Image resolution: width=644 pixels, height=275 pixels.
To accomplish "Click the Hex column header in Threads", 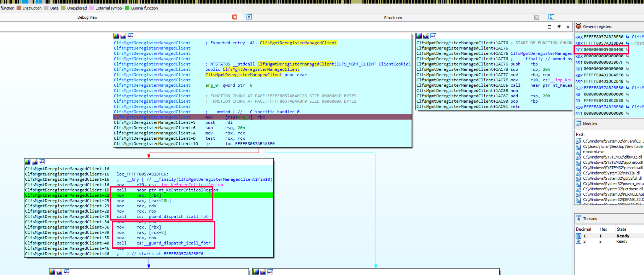I will click(603, 229).
